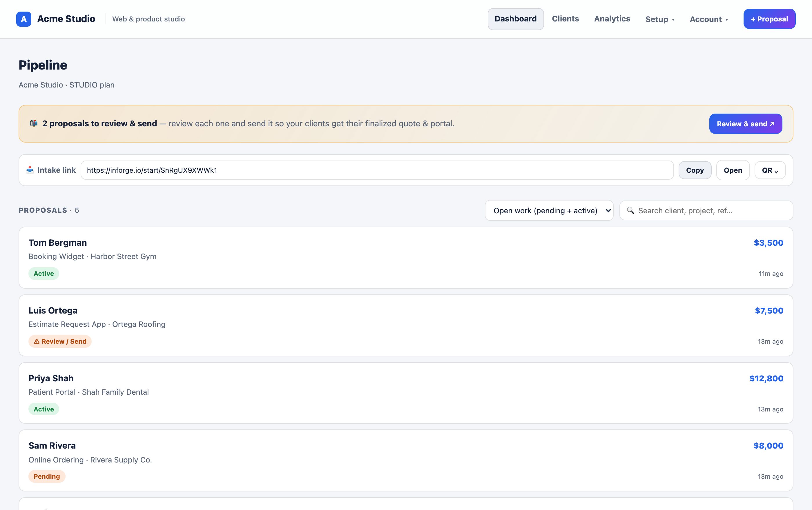Click the warning icon in Review / Send badge
Image resolution: width=812 pixels, height=510 pixels.
tap(37, 342)
